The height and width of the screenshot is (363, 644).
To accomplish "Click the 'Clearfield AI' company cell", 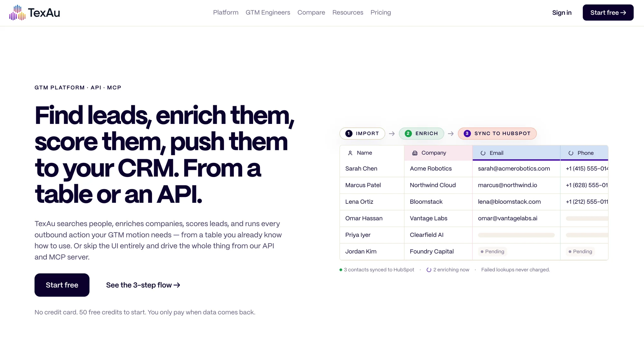I will point(438,235).
